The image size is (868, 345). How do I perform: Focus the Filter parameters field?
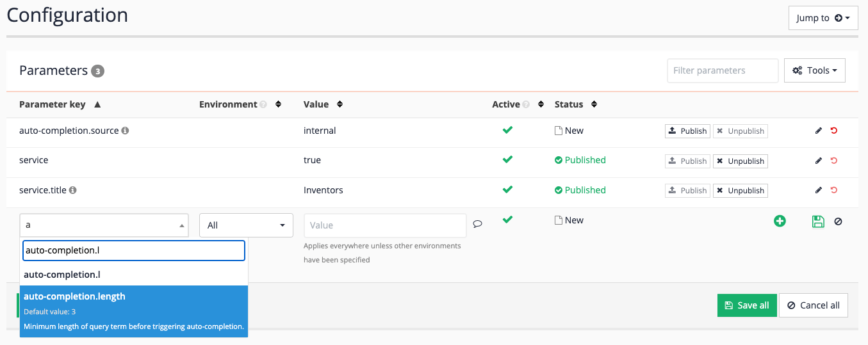[722, 70]
